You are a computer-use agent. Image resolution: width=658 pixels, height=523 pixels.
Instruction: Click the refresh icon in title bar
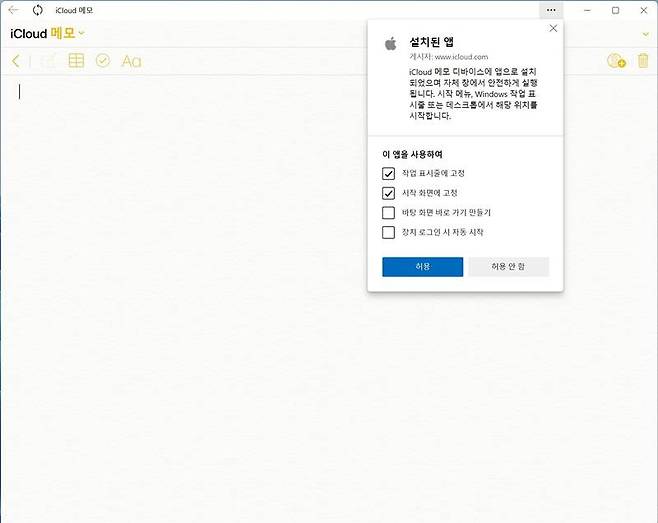coord(38,10)
